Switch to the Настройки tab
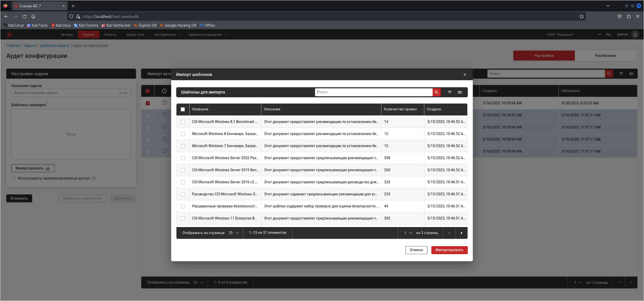 pos(544,56)
